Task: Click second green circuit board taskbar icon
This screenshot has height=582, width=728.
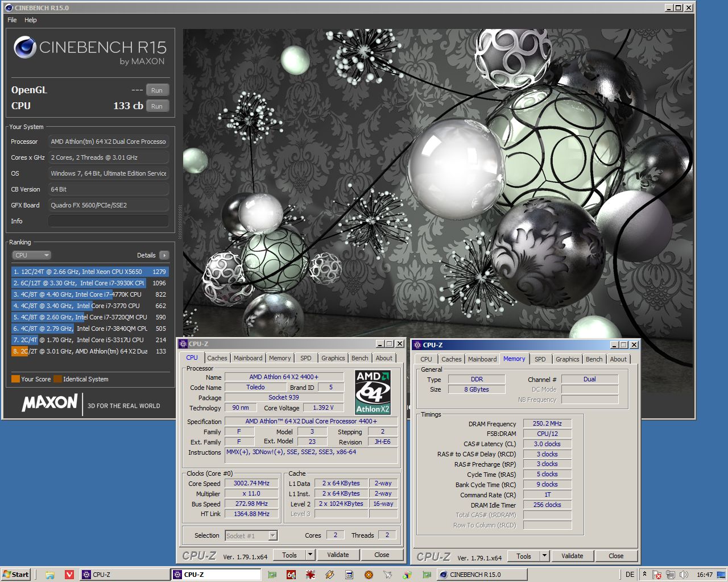Action: coord(427,575)
